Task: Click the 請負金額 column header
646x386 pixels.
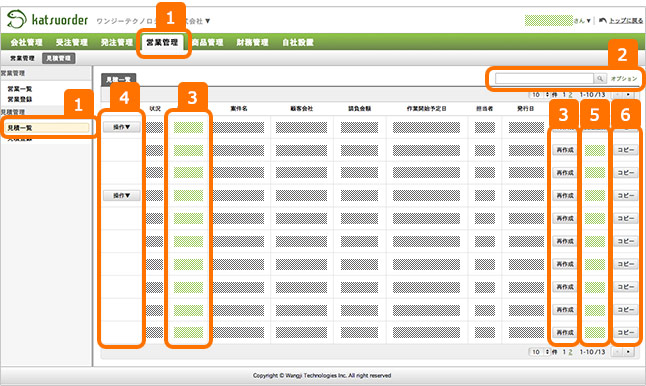Action: 360,108
